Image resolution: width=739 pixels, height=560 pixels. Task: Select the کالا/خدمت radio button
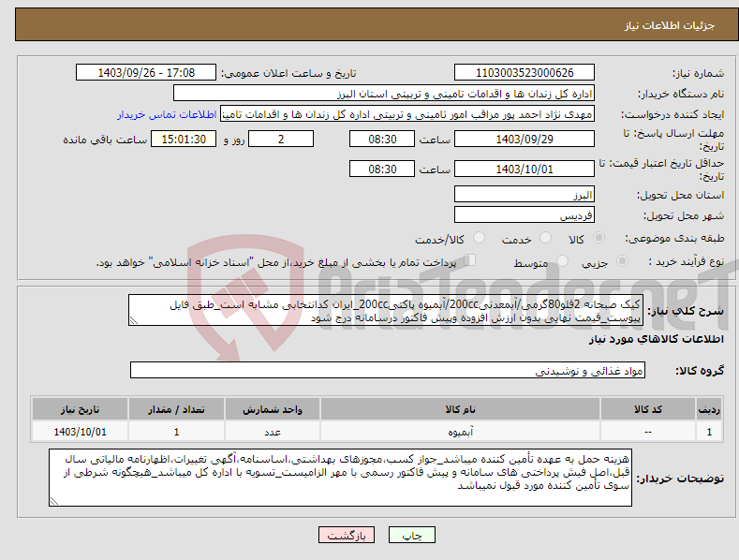click(479, 238)
